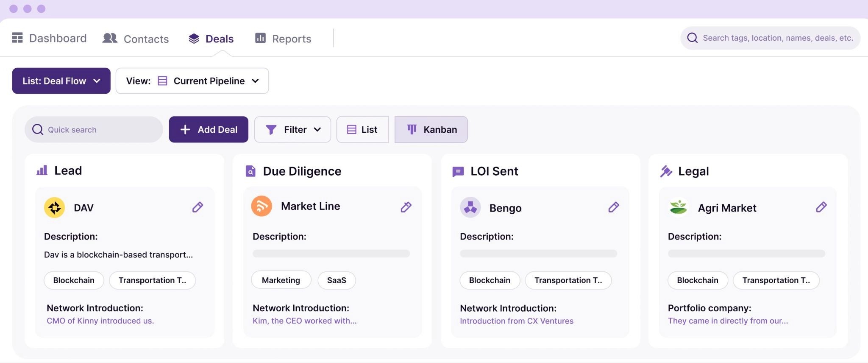
Task: Click the Market Line company logo
Action: click(262, 206)
